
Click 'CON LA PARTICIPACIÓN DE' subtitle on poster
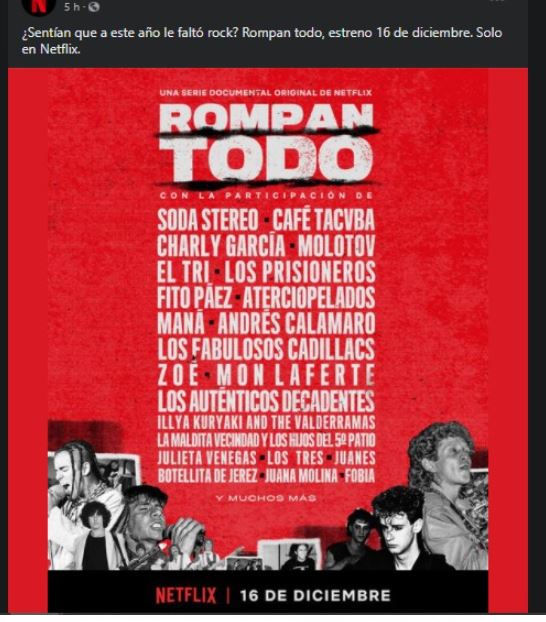coord(266,196)
